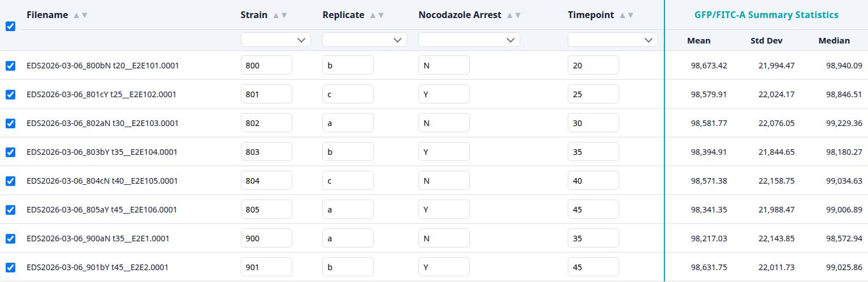
Task: Open the Replicate filter dropdown
Action: pos(365,40)
